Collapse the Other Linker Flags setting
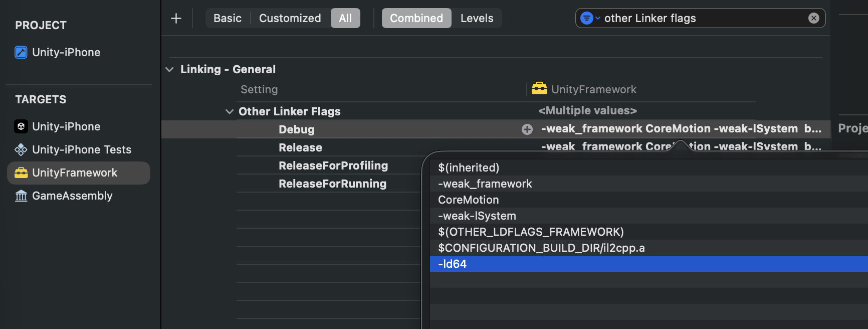 pyautogui.click(x=229, y=111)
